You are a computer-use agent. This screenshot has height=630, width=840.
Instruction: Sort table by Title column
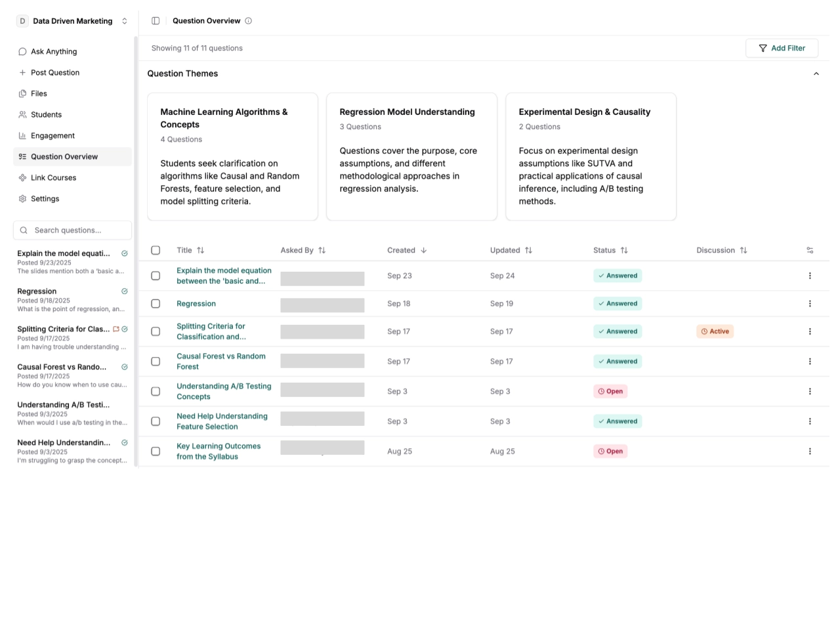(200, 250)
